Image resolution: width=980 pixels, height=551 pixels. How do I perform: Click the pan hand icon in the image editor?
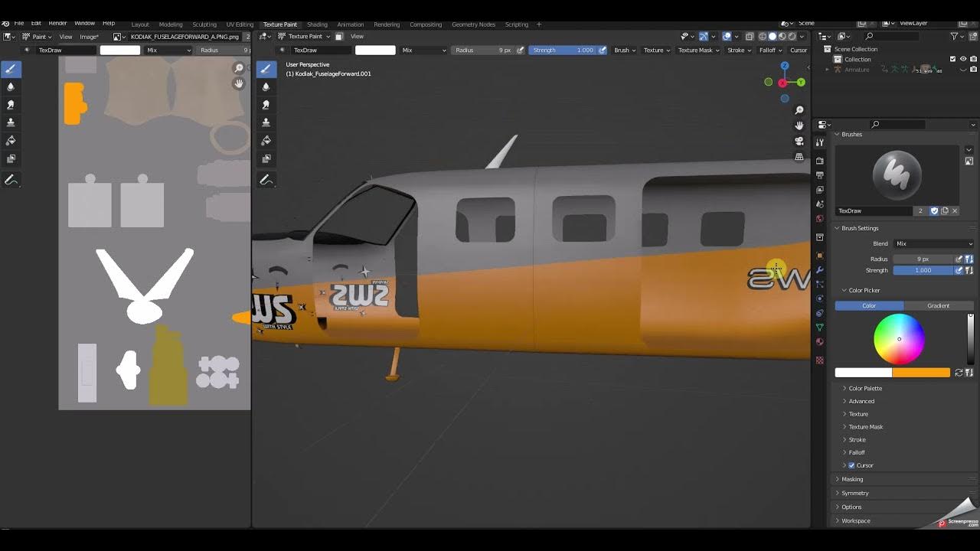239,83
